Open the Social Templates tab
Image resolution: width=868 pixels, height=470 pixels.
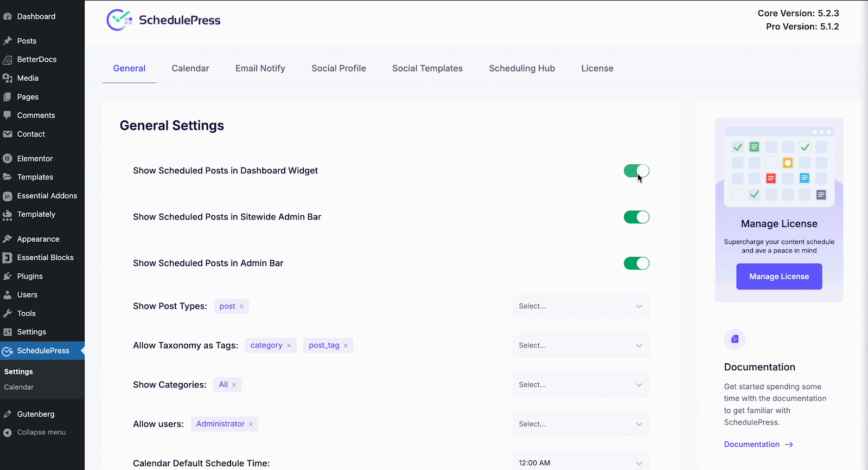tap(427, 68)
